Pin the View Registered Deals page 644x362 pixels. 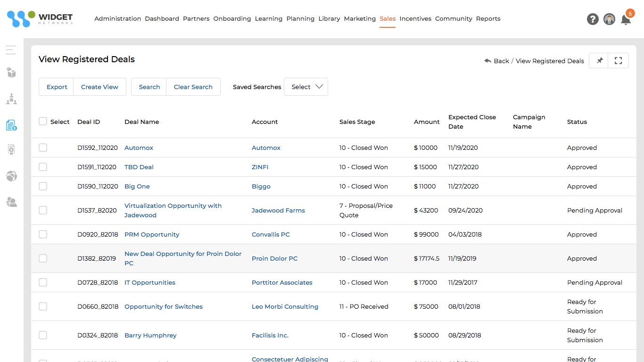coord(598,60)
